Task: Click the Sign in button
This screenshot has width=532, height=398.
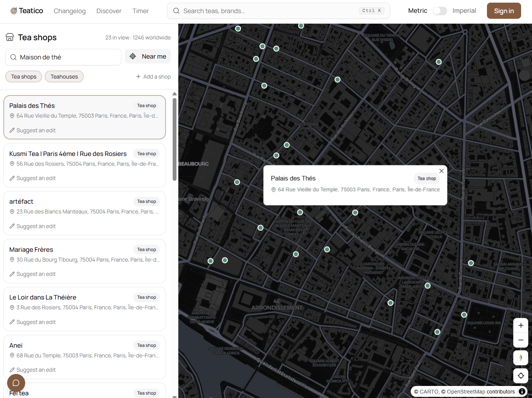Action: coord(504,11)
